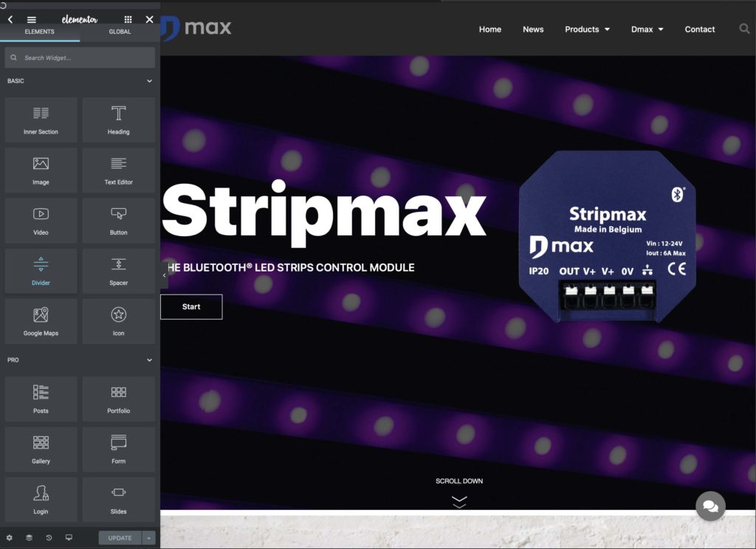This screenshot has height=549, width=756.
Task: Open save options arrow beside Update
Action: [x=149, y=538]
